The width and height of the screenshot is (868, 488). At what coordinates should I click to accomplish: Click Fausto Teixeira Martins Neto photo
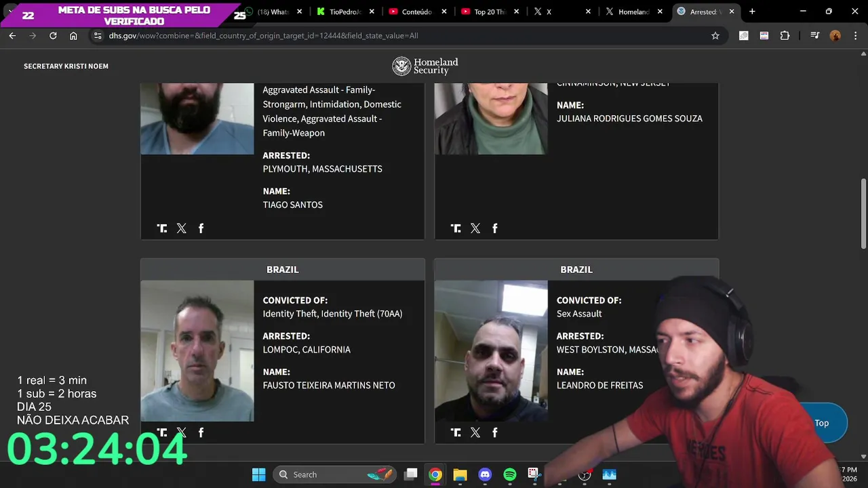(x=197, y=351)
